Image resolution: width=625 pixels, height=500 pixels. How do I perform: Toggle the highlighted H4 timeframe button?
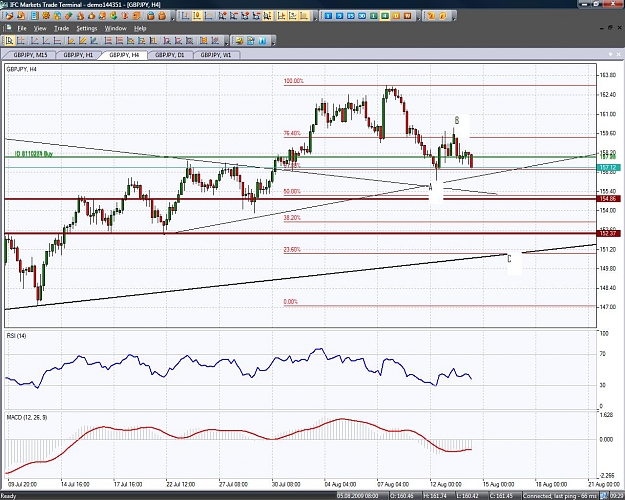pos(385,16)
